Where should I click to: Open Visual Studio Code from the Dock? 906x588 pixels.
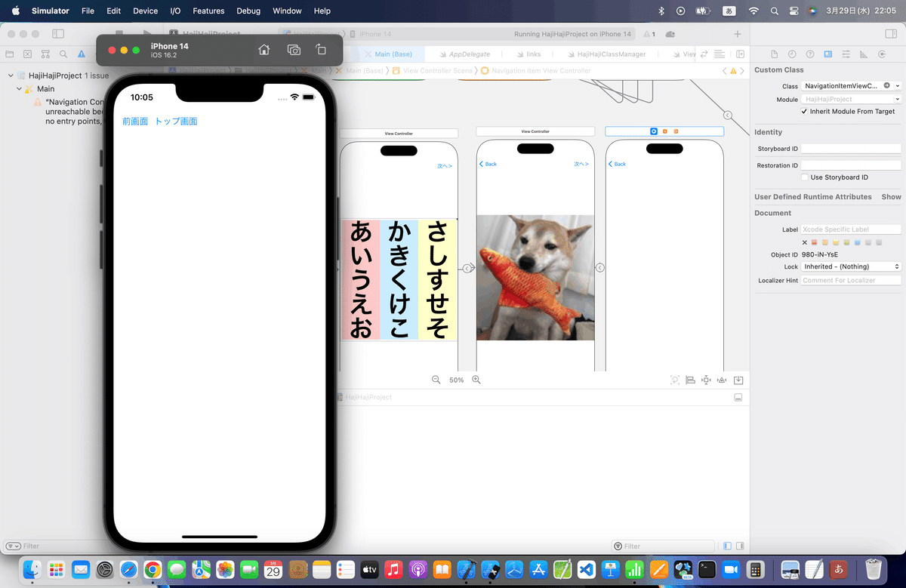pos(587,570)
